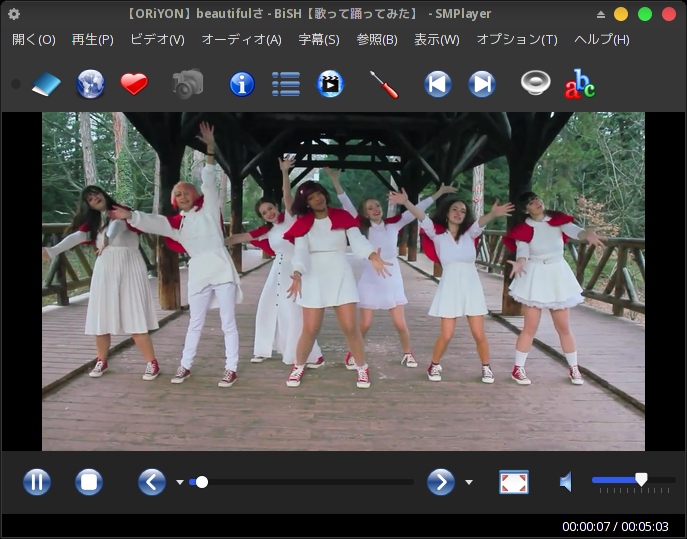Screen dimensions: 687x539
Task: Open the 再生(P) menu
Action: (92, 40)
